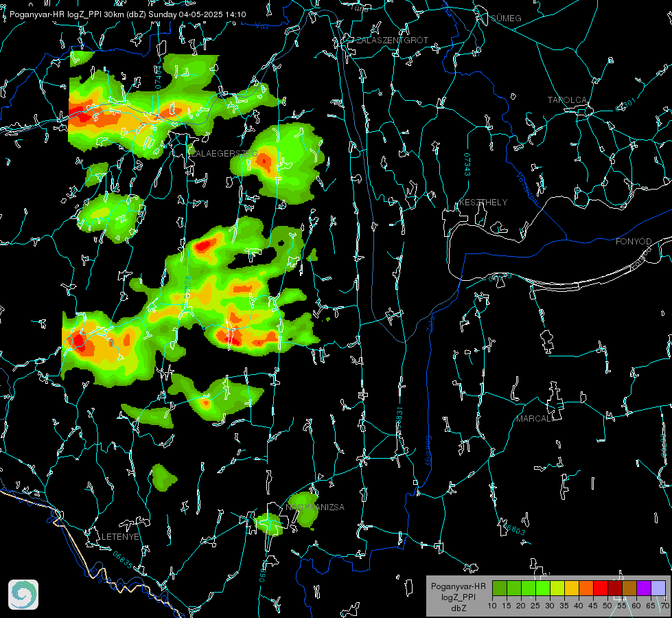This screenshot has width=672, height=618.
Task: Click the small radar echo over NAGYKANIZSA
Action: pos(304,510)
